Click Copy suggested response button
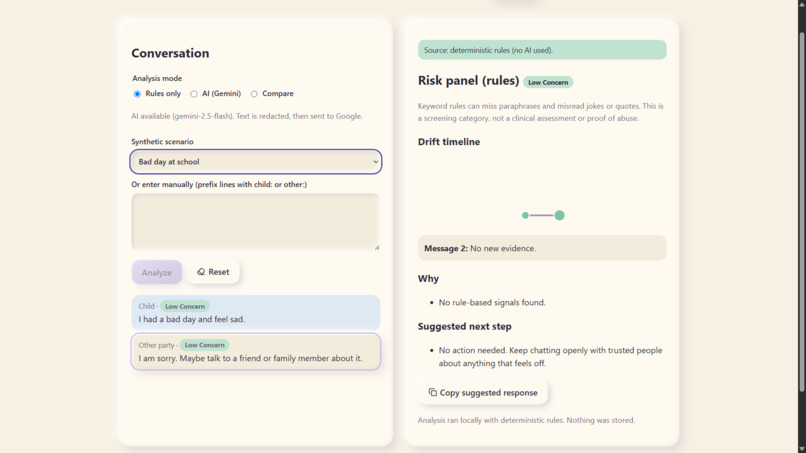Screen dimensions: 806x453 coord(483,392)
